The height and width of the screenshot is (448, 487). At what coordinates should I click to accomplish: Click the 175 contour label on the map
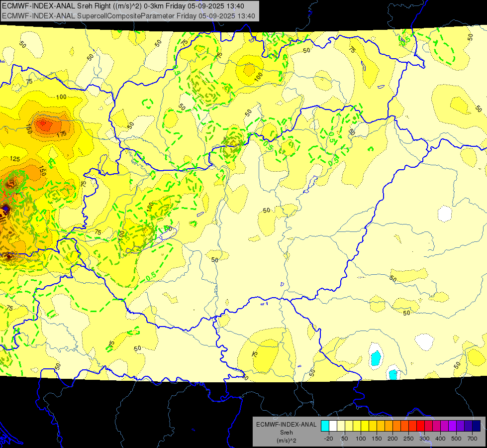tap(62, 134)
